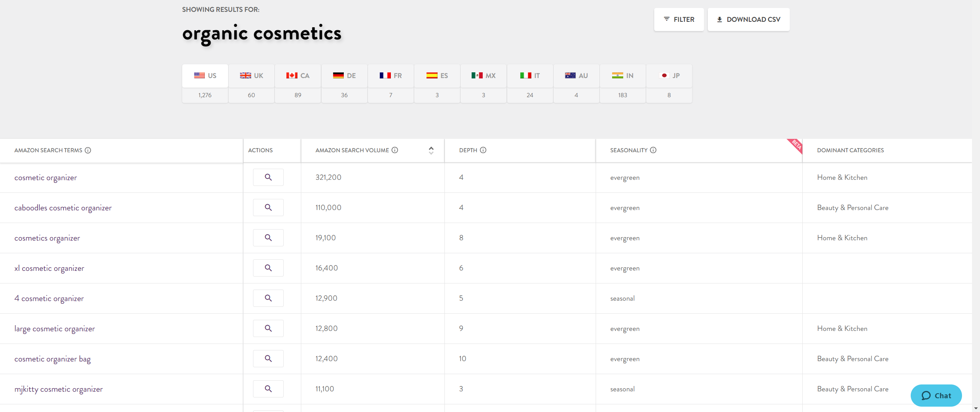This screenshot has width=980, height=412.
Task: Click search icon for xl cosmetic organizer
Action: pos(268,268)
